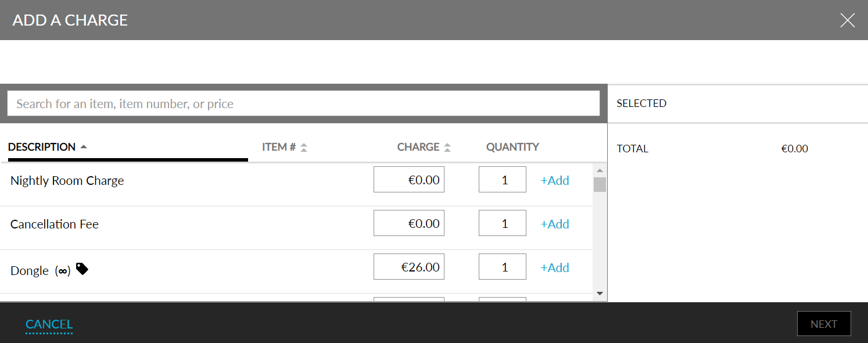Sort by Description column arrow
This screenshot has height=343, width=868.
pos(84,147)
